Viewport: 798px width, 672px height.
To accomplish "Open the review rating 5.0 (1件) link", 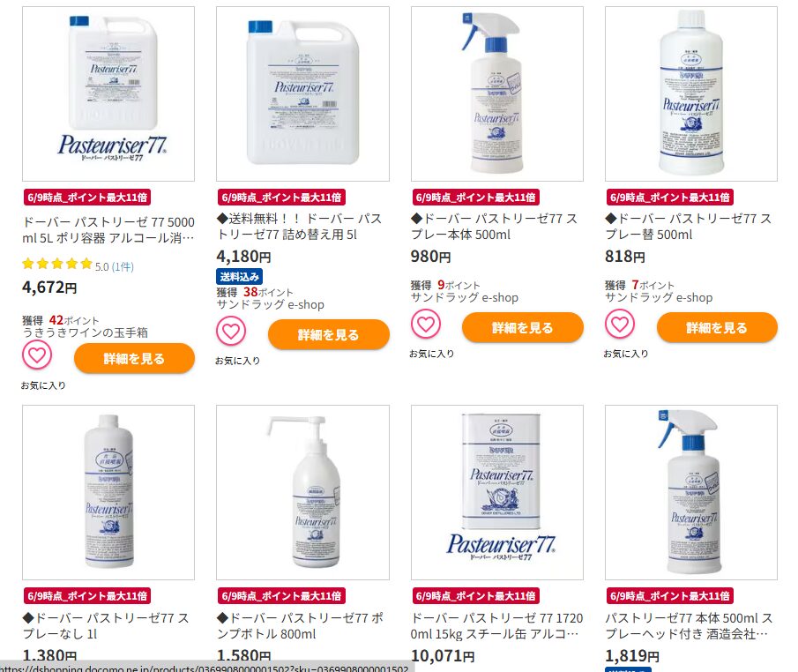I will [x=114, y=266].
